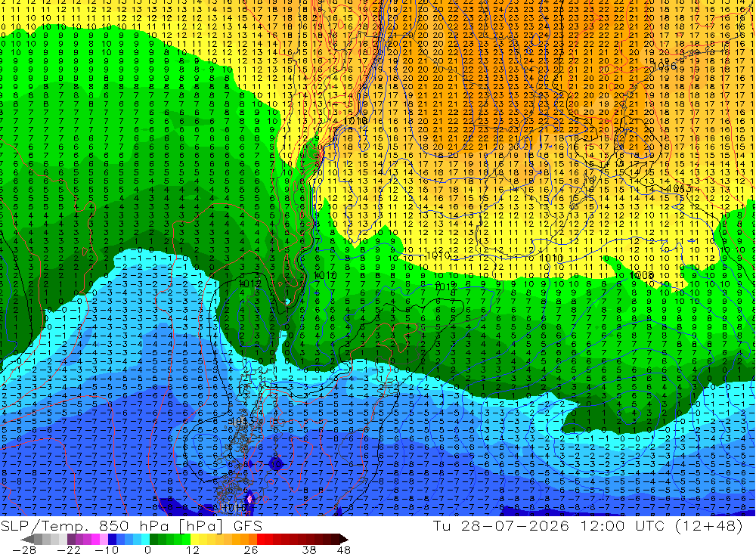The image size is (756, 554).
Task: Select the magenta swatch in the legend color bar
Action: (95, 539)
